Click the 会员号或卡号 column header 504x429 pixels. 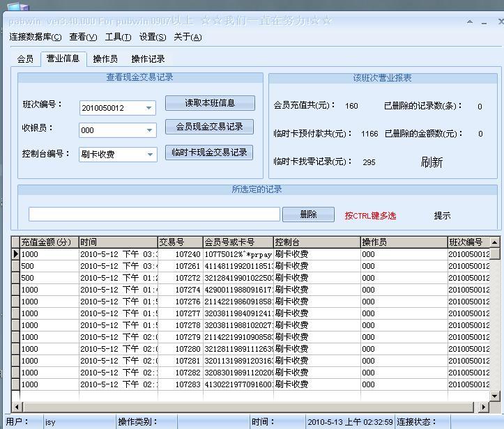(x=238, y=242)
